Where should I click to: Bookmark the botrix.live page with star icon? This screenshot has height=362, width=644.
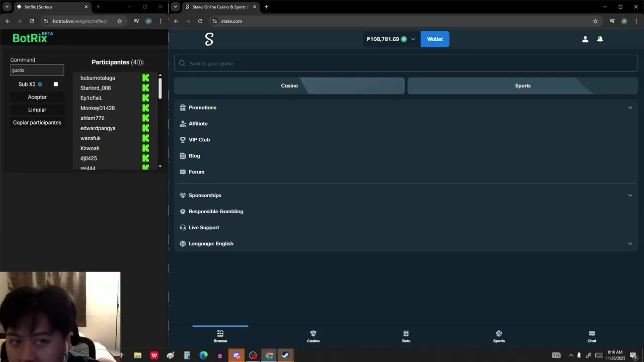click(x=120, y=21)
